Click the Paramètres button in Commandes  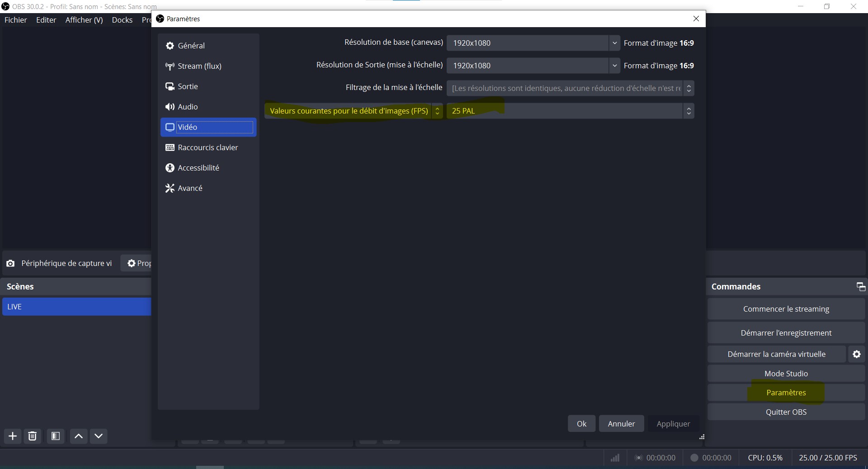point(786,393)
